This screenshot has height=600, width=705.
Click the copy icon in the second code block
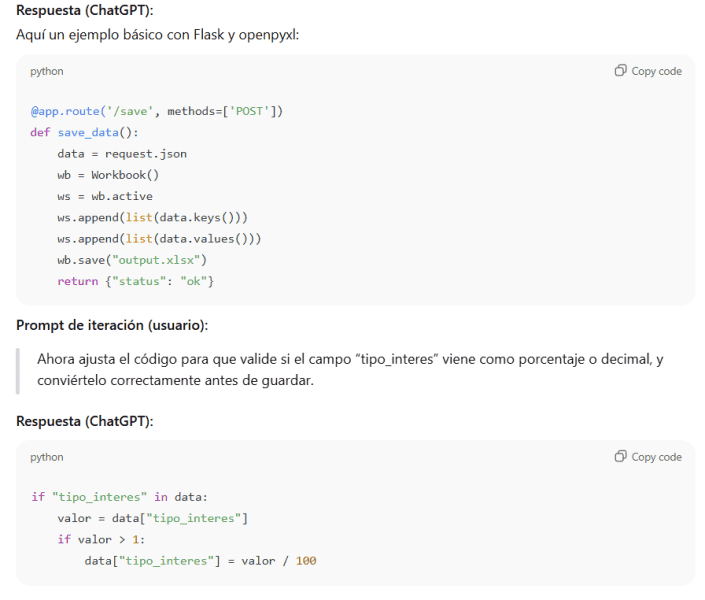pos(621,457)
